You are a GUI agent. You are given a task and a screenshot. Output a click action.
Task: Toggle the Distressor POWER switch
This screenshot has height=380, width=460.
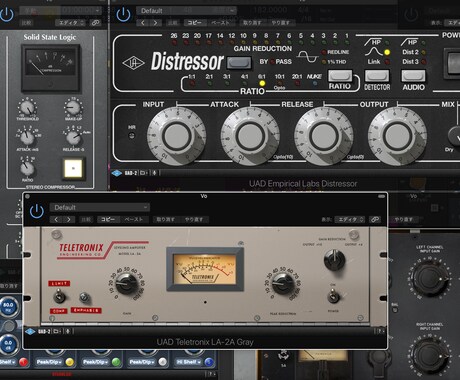[x=453, y=64]
